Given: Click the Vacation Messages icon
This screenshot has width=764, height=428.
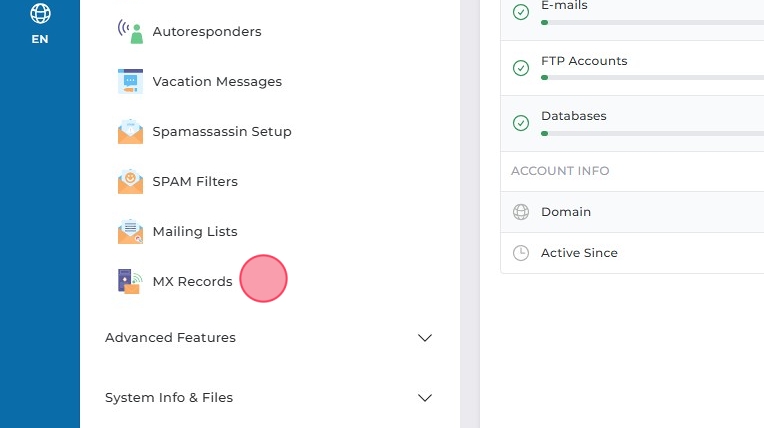Looking at the screenshot, I should (x=130, y=82).
